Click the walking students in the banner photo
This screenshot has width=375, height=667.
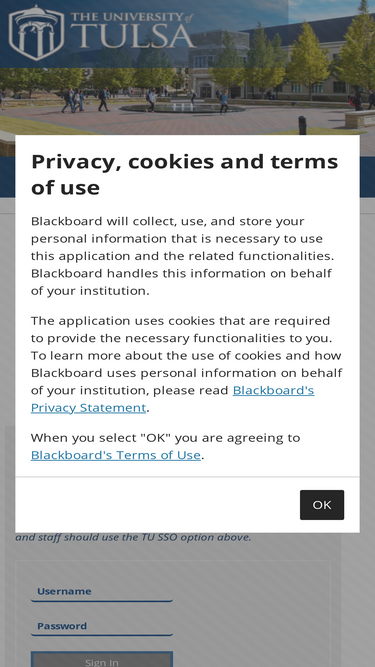pyautogui.click(x=85, y=100)
